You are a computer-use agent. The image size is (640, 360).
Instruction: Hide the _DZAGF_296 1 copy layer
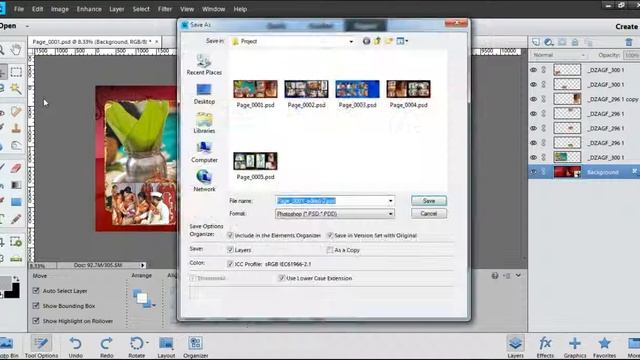533,99
